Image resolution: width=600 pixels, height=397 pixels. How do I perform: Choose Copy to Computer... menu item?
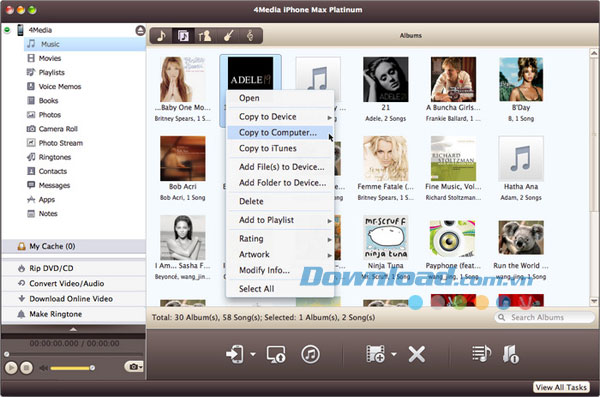[280, 133]
